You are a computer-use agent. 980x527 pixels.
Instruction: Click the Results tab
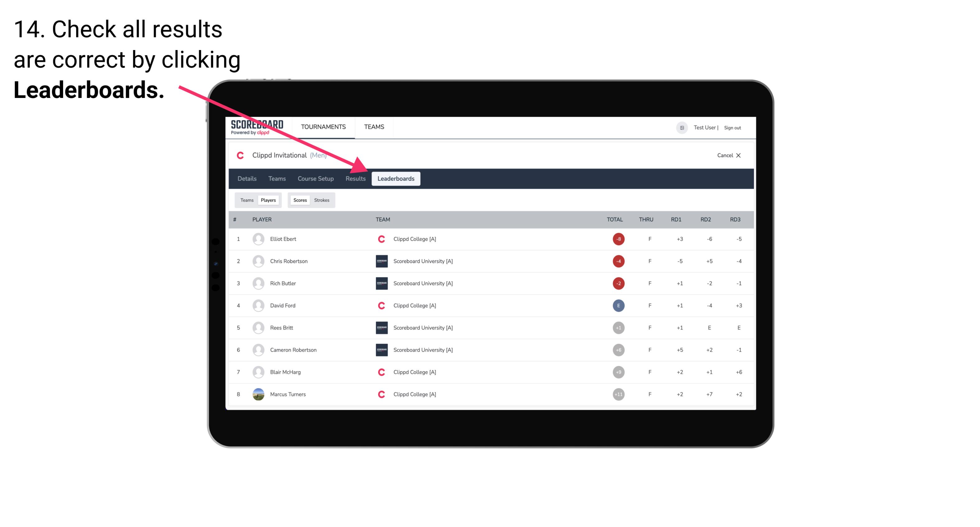pyautogui.click(x=354, y=179)
